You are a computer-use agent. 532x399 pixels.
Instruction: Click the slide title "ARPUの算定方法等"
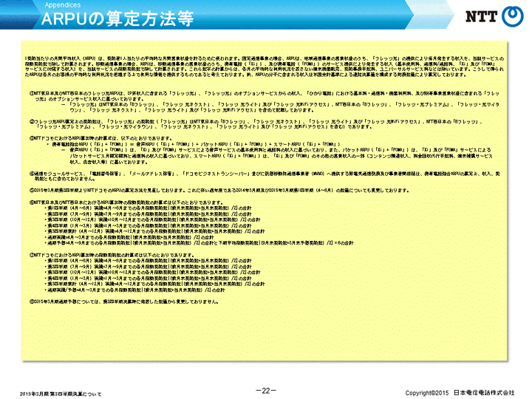tap(117, 18)
